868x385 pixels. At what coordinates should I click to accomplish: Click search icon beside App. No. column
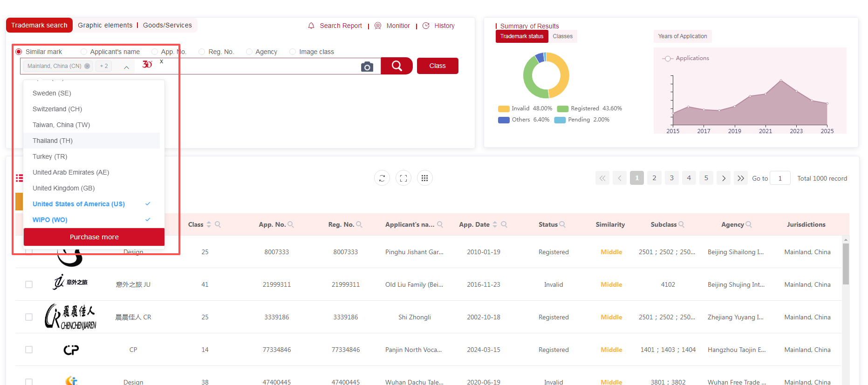291,224
